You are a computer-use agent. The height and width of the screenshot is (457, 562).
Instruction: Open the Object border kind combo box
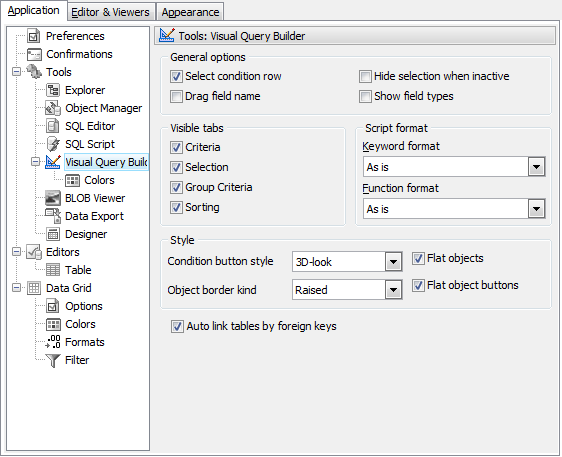[x=347, y=290]
